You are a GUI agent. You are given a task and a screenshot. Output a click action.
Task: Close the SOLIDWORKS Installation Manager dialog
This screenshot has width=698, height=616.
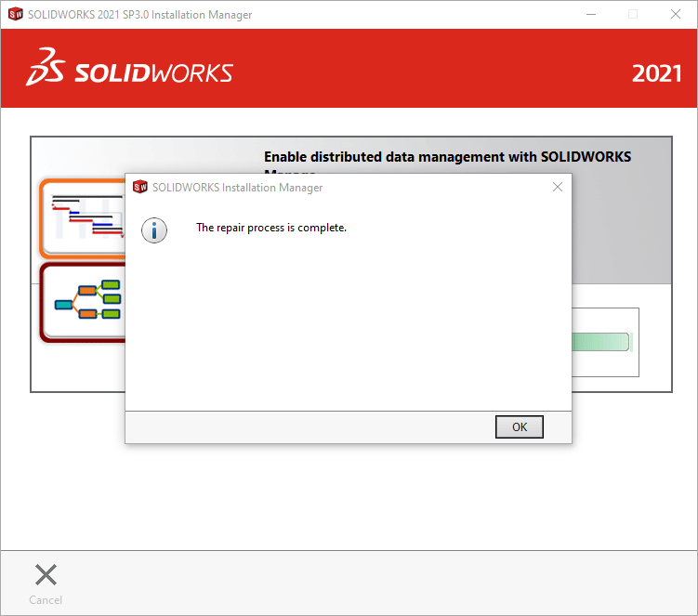tap(558, 187)
